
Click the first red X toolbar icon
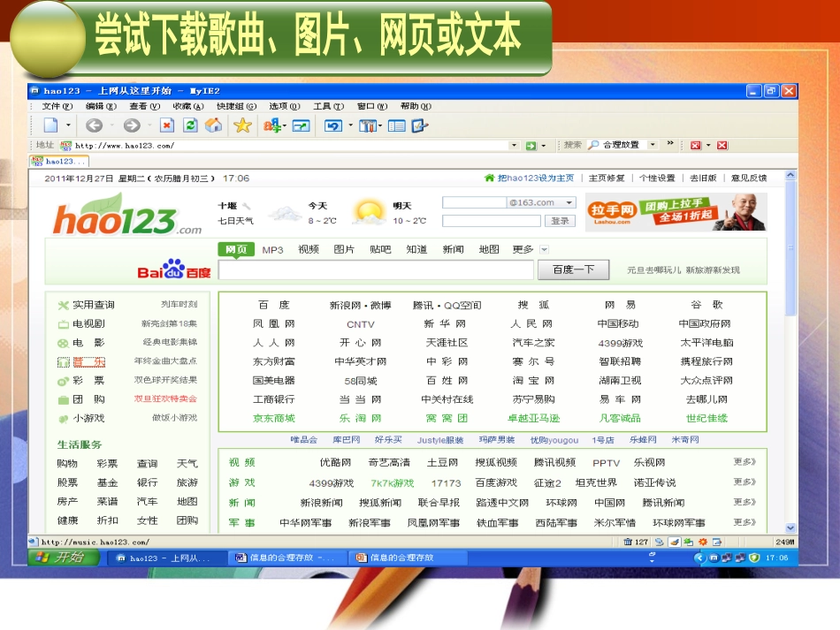point(695,146)
